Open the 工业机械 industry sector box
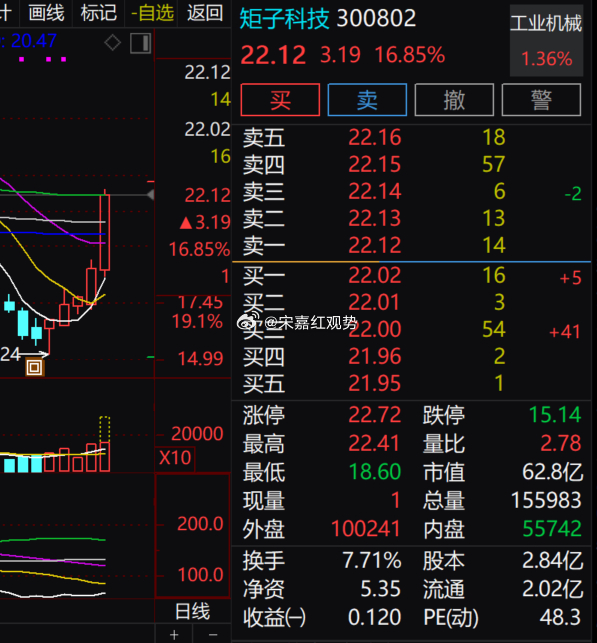Image resolution: width=597 pixels, height=643 pixels. click(x=546, y=40)
